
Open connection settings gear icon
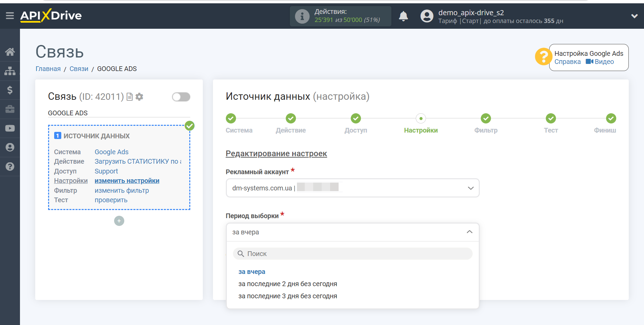(x=139, y=97)
